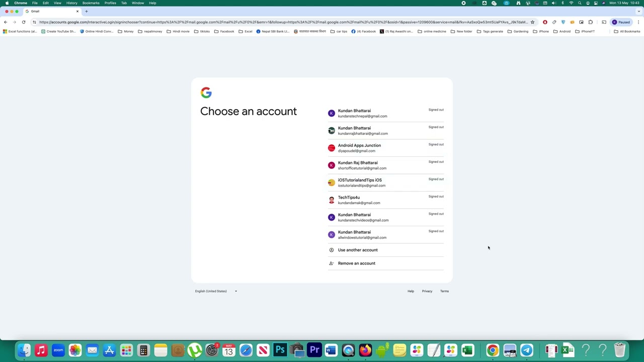Click the browser back arrow

(6, 22)
